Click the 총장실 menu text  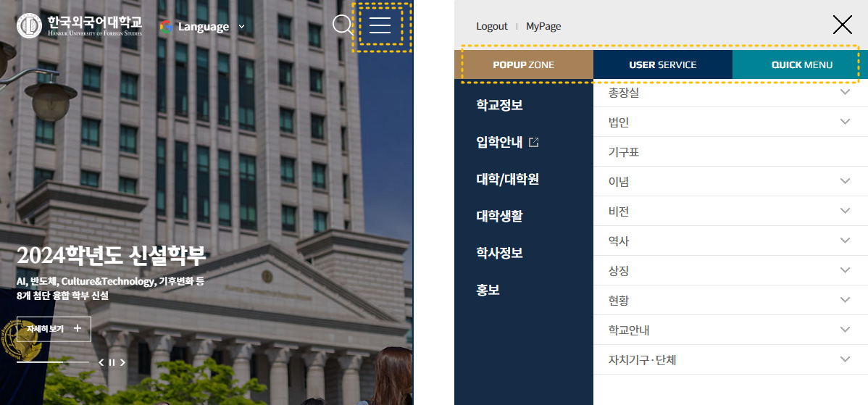pyautogui.click(x=624, y=93)
